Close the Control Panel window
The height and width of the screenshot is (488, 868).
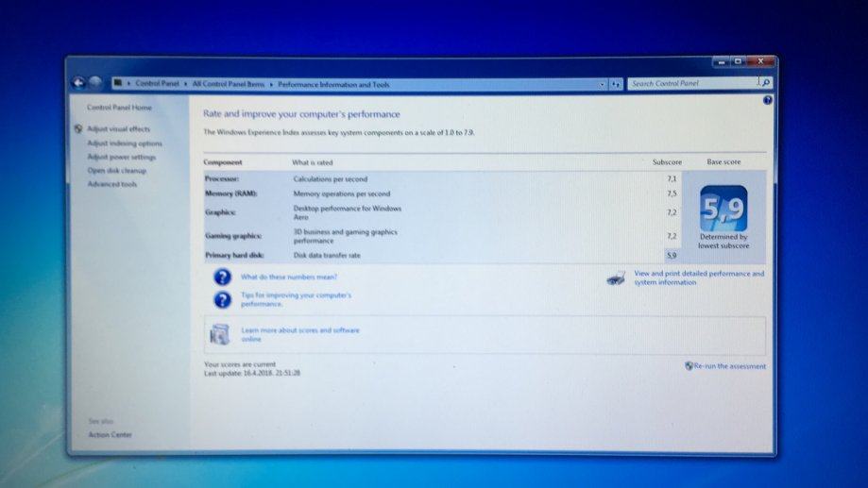(760, 61)
